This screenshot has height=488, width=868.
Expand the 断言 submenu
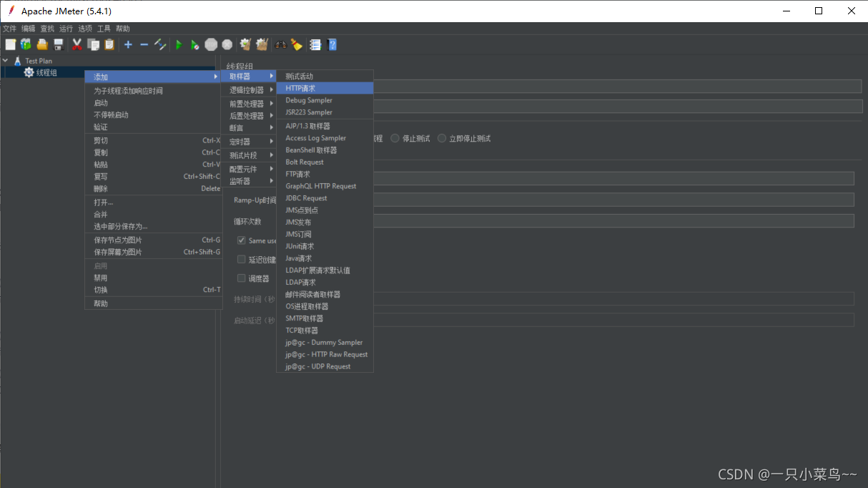coord(248,128)
